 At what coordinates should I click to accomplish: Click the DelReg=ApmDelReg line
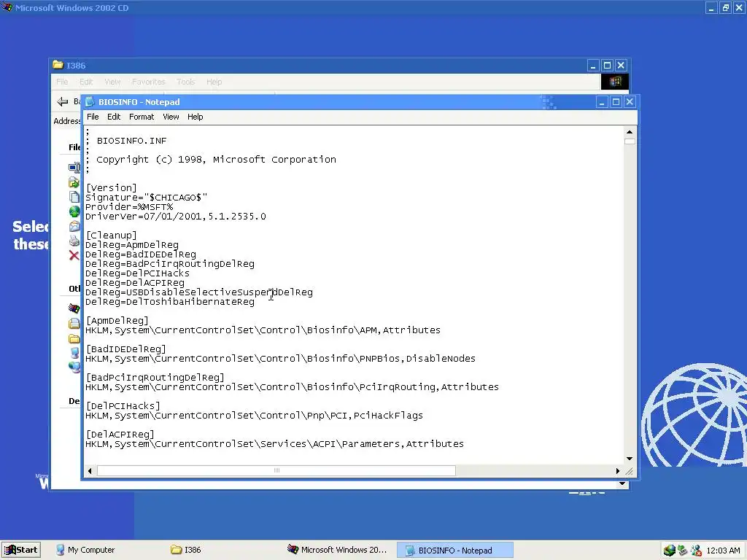coord(132,245)
